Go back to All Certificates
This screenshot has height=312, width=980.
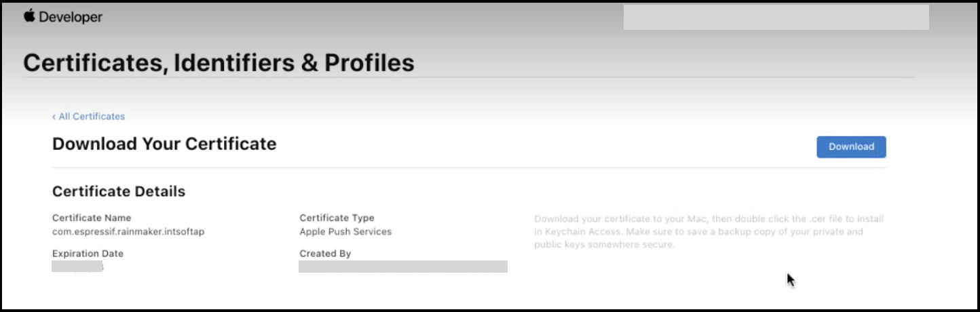pyautogui.click(x=89, y=117)
